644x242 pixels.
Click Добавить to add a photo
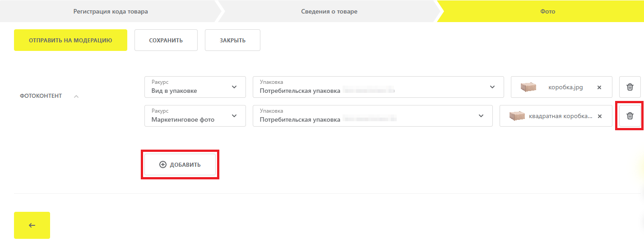[180, 164]
